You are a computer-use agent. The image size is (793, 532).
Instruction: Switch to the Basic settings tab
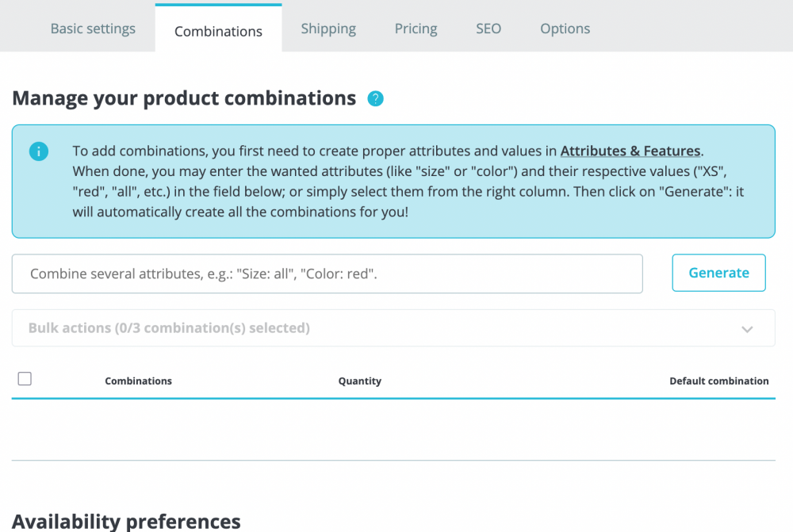click(x=93, y=29)
